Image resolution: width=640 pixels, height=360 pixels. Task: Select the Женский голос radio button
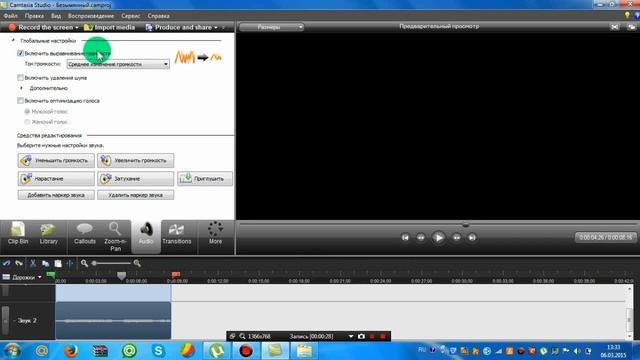pyautogui.click(x=27, y=122)
